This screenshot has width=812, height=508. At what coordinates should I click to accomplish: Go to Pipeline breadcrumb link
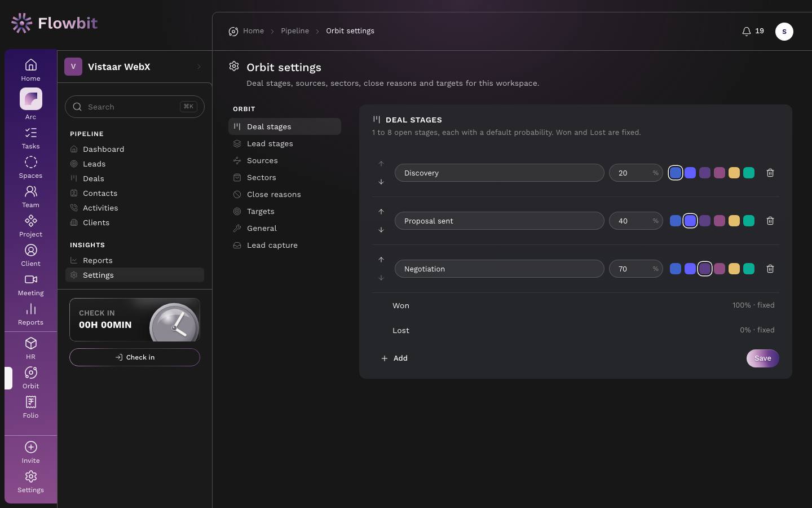(x=295, y=31)
